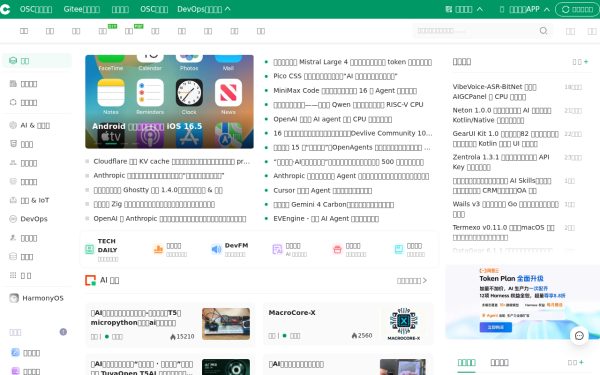Viewport: 600px width, 375px height.
Task: Open the Cloudflare KV cache article link
Action: [171, 161]
